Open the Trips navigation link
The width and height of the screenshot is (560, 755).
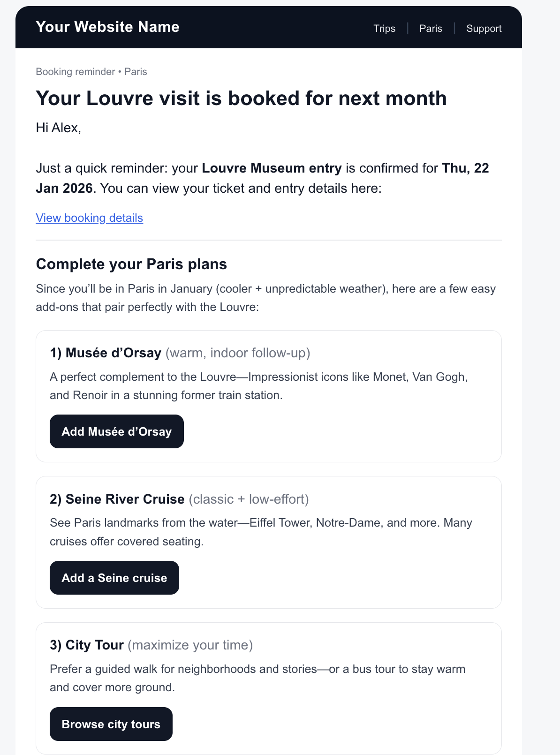pos(384,29)
